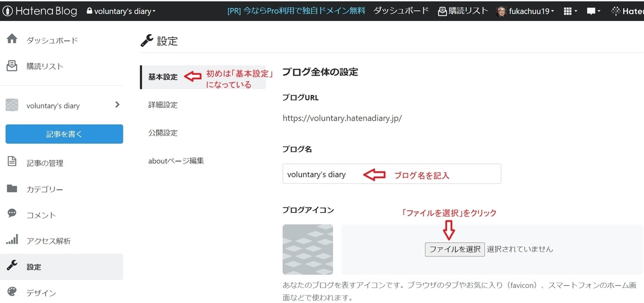Click the カテゴリー folder icon

pos(12,188)
